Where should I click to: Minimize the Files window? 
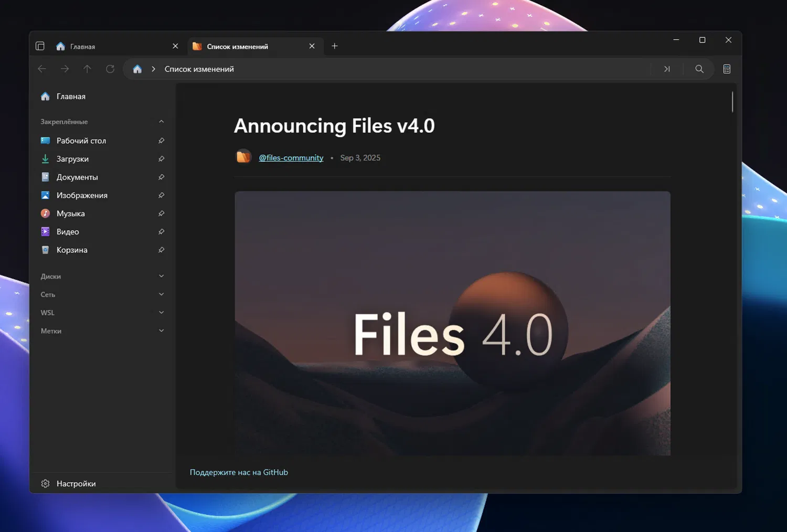tap(676, 40)
